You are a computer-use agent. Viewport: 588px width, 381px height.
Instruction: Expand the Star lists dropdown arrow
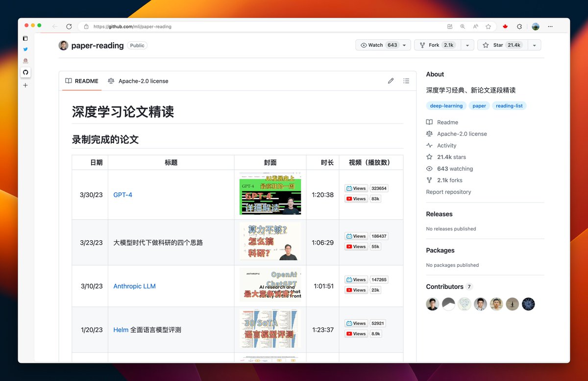(x=534, y=45)
